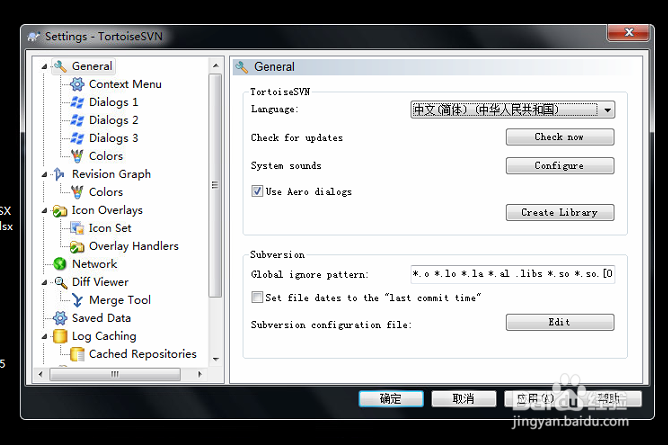Click tree horizontal scrollbar right arrow
Image resolution: width=668 pixels, height=445 pixels.
pyautogui.click(x=200, y=374)
